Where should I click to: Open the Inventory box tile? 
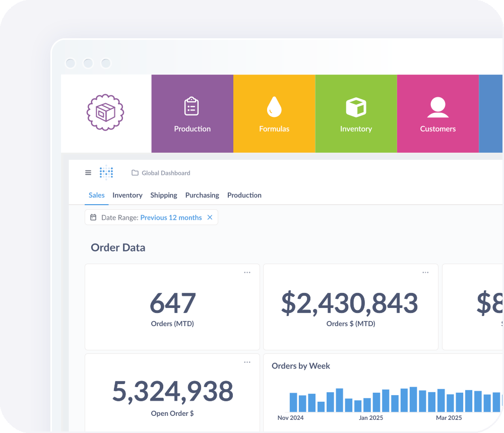pos(356,114)
